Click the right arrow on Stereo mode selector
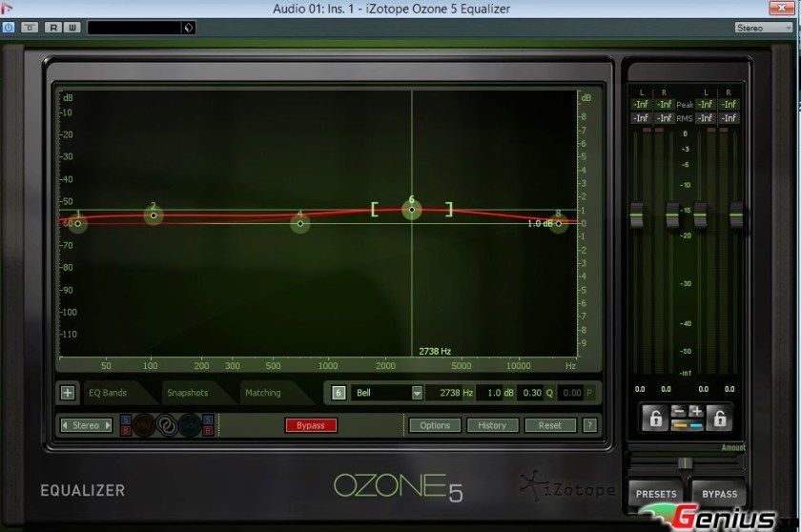Viewport: 801px width, 532px height. [x=108, y=425]
